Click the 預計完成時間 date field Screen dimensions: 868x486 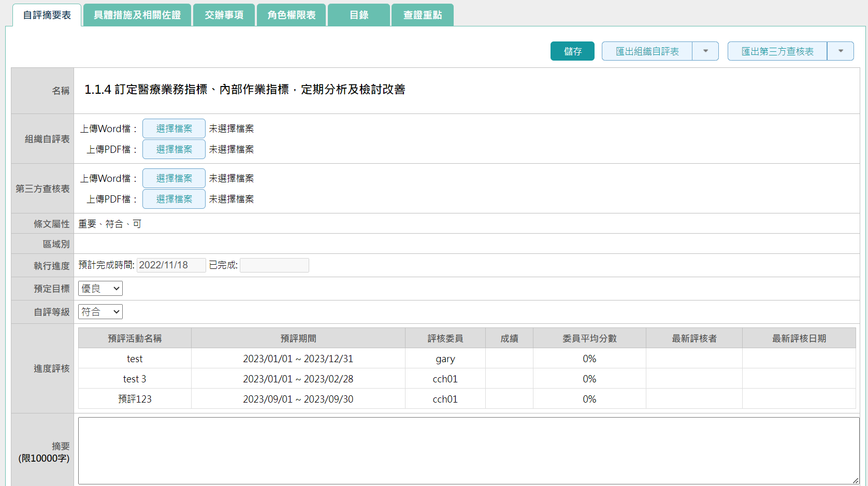point(171,265)
